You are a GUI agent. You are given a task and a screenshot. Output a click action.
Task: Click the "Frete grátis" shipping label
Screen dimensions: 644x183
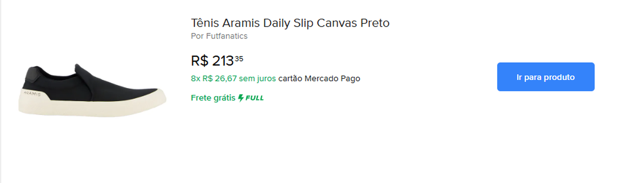tap(213, 98)
